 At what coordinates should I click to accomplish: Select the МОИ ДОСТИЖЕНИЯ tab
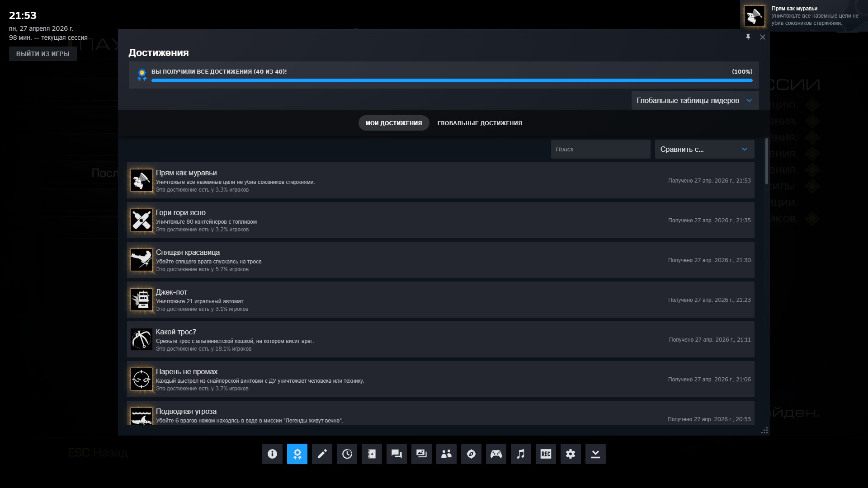pos(393,123)
